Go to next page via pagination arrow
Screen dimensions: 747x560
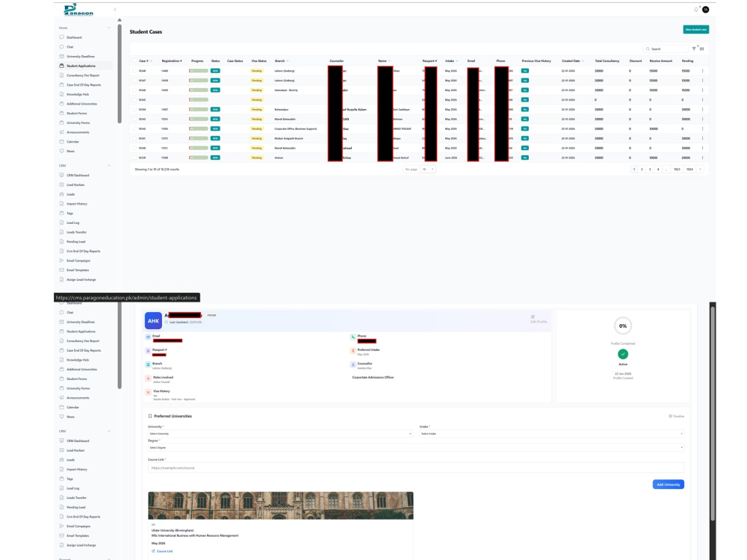click(700, 169)
